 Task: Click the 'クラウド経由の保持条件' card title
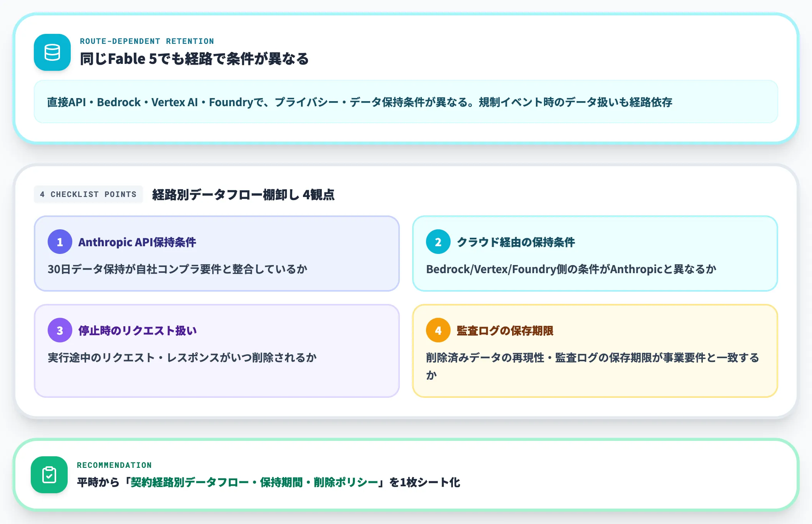516,242
